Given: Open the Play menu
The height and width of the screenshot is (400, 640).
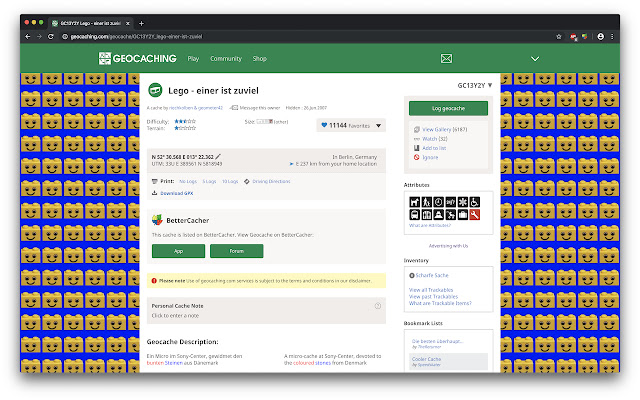Looking at the screenshot, I should pos(193,59).
